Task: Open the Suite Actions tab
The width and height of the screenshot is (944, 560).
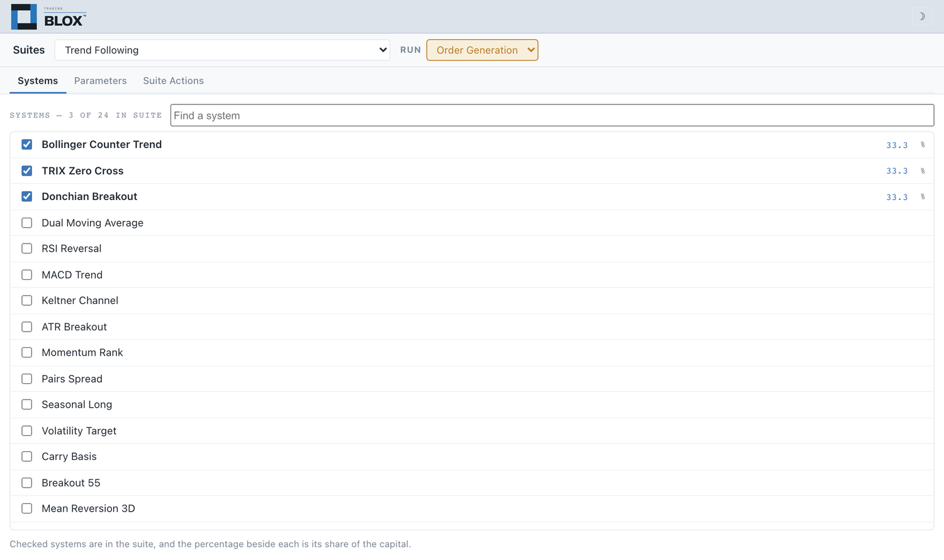Action: point(173,81)
